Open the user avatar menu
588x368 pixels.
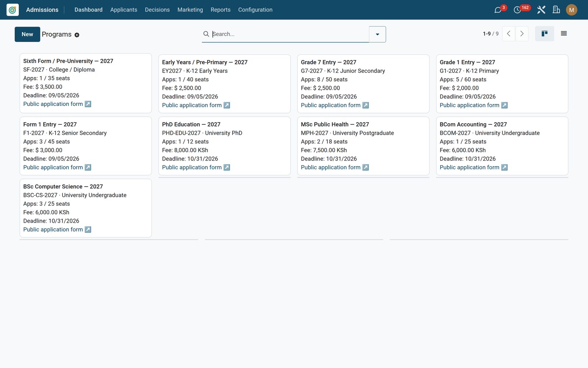pos(571,10)
